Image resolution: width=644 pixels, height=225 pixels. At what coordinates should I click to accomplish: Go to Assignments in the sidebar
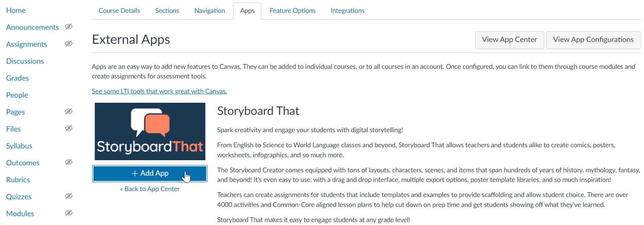pyautogui.click(x=27, y=44)
